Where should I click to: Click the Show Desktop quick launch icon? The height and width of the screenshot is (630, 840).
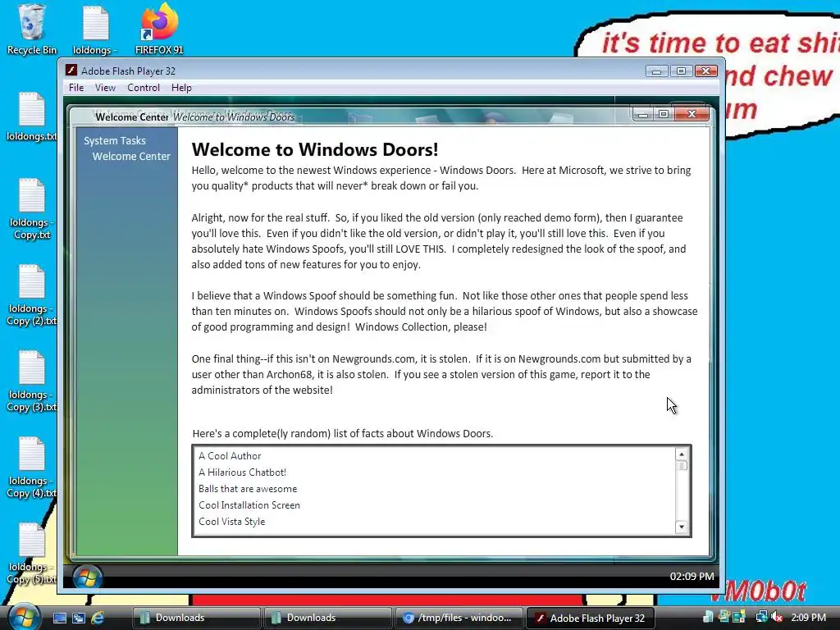[x=60, y=618]
